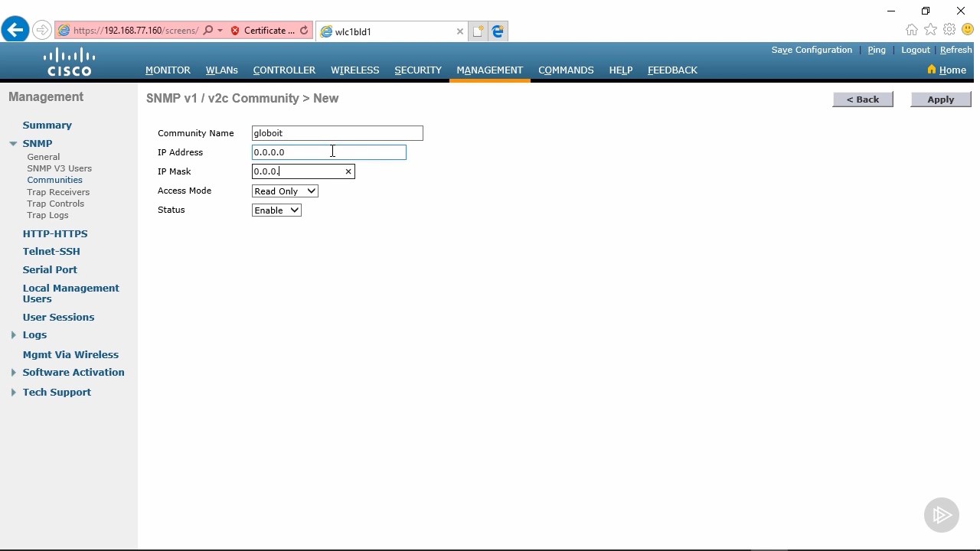Open User Sessions page
The image size is (980, 551).
click(x=58, y=317)
